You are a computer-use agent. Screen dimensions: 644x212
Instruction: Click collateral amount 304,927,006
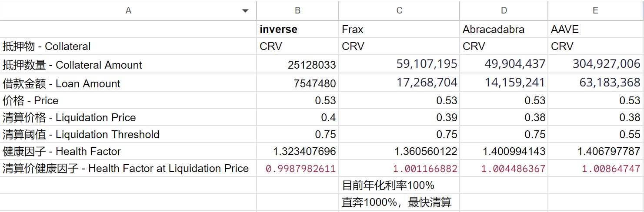pyautogui.click(x=596, y=64)
